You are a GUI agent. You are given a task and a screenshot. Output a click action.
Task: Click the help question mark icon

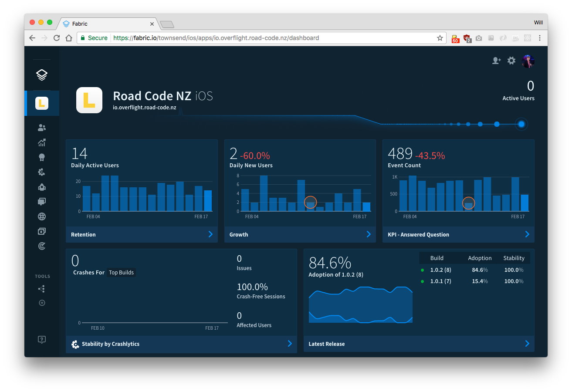(x=42, y=339)
